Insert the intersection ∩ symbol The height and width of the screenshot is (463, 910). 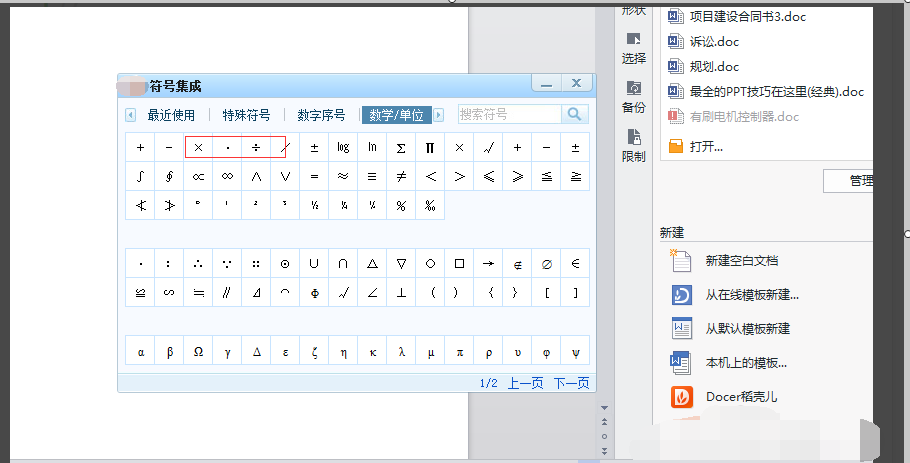(343, 263)
